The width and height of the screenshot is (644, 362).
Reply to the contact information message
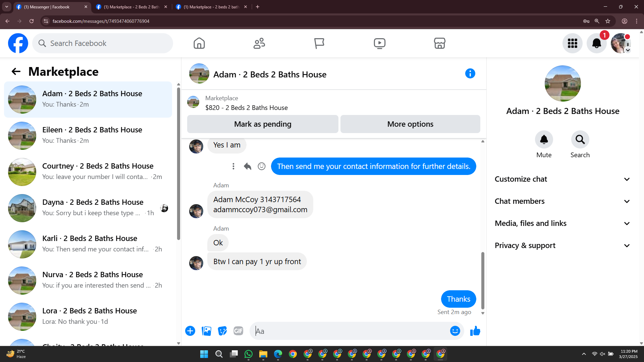point(248,166)
